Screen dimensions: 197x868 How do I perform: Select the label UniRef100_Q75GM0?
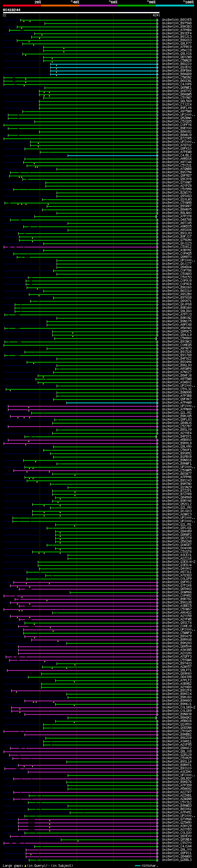[x=177, y=240]
